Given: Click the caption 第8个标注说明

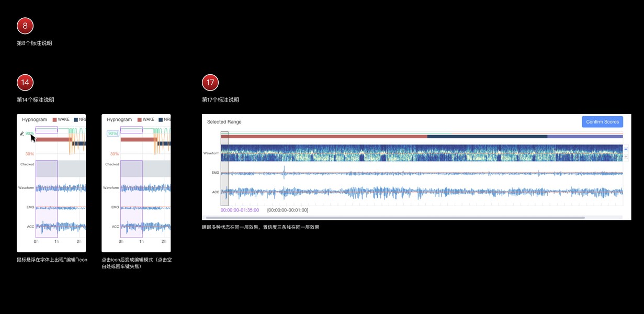Looking at the screenshot, I should click(x=35, y=43).
